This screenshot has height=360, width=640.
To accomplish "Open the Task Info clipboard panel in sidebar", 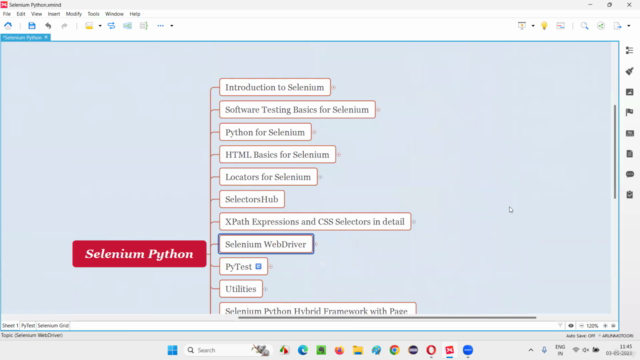I will point(629,195).
